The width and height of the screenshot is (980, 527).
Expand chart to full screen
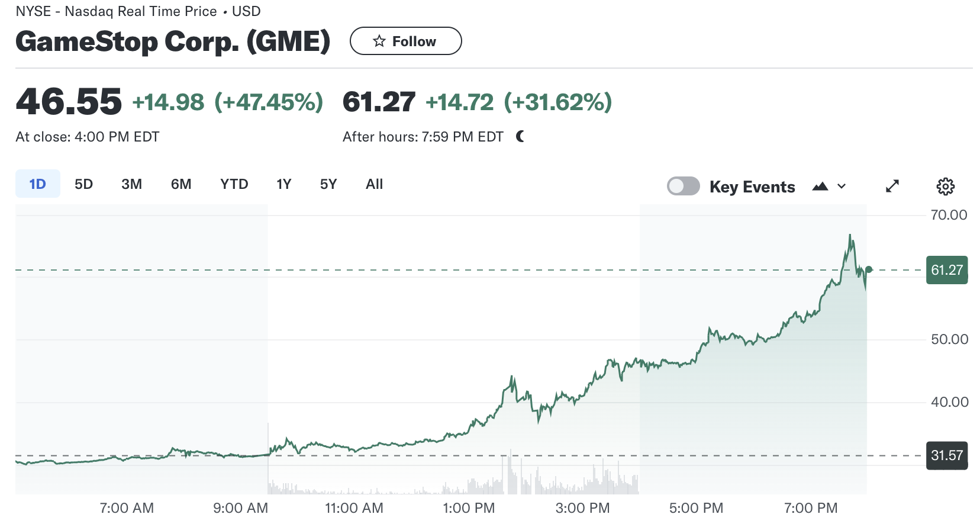point(892,187)
